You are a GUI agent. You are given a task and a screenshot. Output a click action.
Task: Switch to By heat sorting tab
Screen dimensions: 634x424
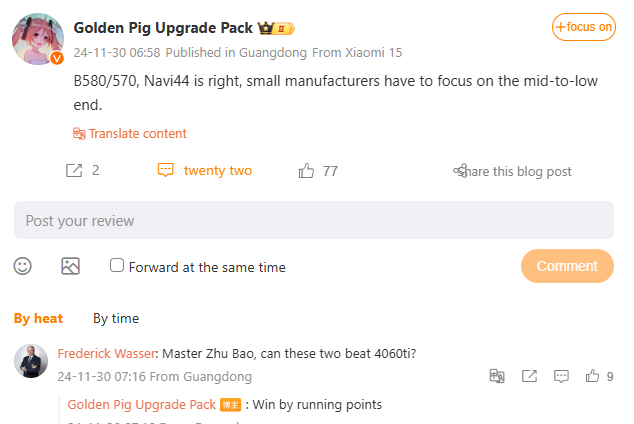tap(38, 318)
